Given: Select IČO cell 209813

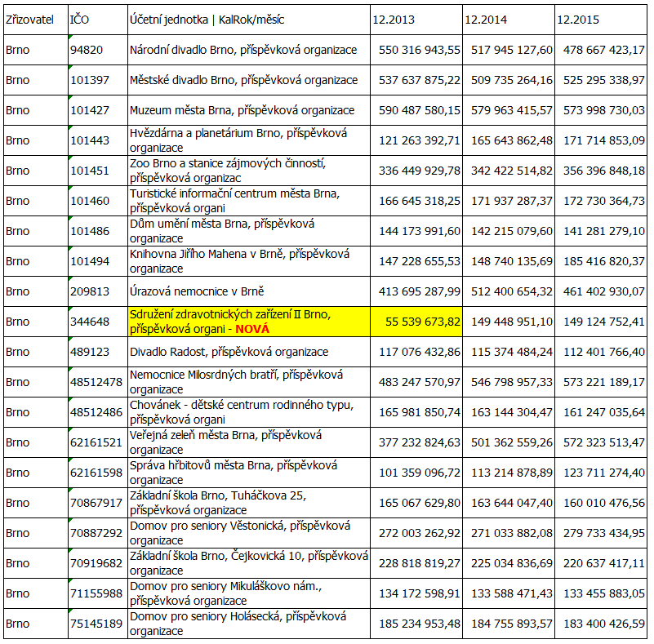Looking at the screenshot, I should [x=98, y=291].
